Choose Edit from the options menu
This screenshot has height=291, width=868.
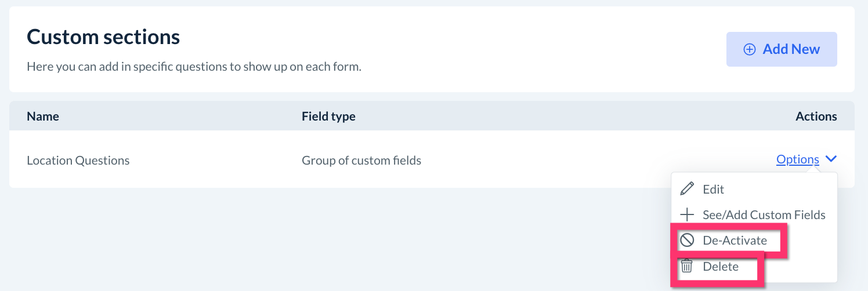(713, 190)
